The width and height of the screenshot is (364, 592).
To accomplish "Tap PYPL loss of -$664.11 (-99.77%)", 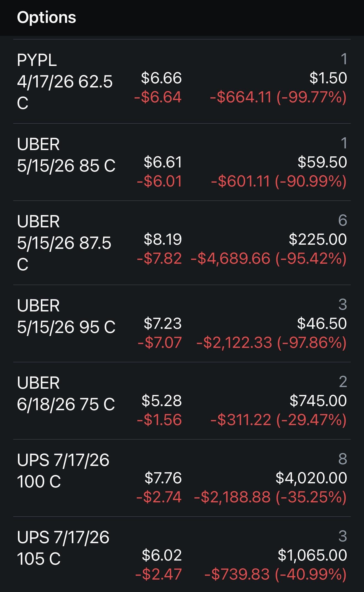I will pyautogui.click(x=278, y=97).
